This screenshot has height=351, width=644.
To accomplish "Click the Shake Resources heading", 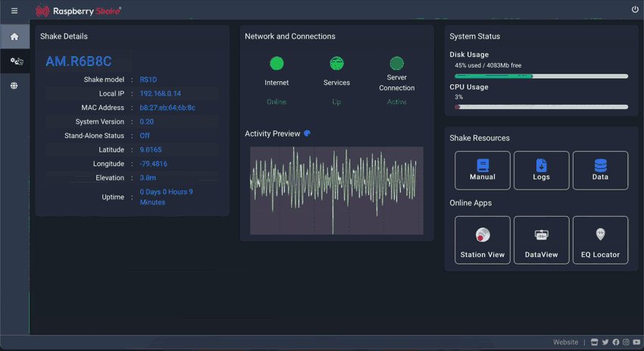I will point(480,138).
